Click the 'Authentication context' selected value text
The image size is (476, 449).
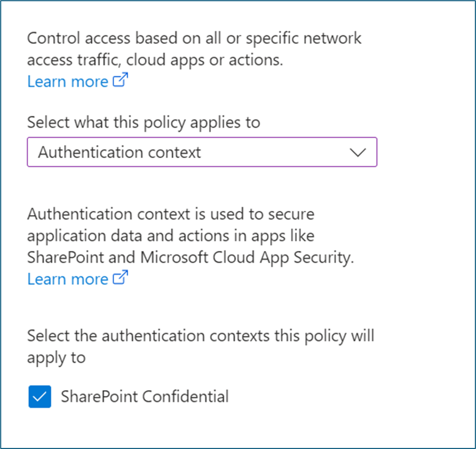point(120,152)
